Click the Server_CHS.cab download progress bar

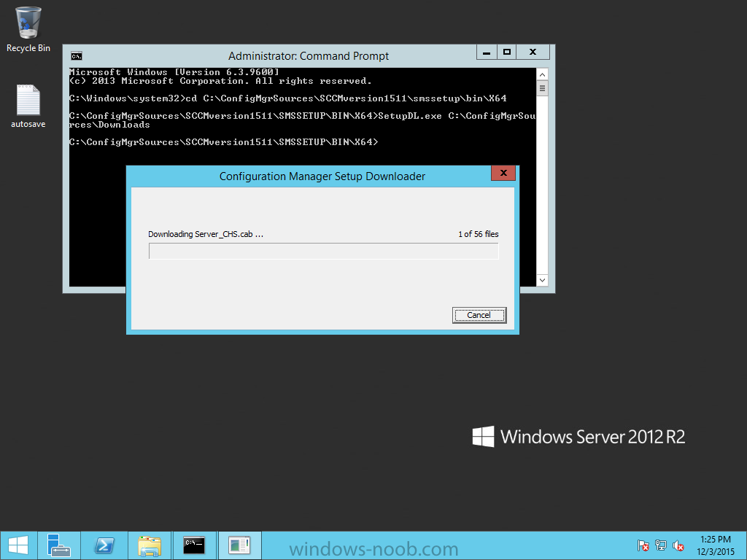(x=323, y=251)
